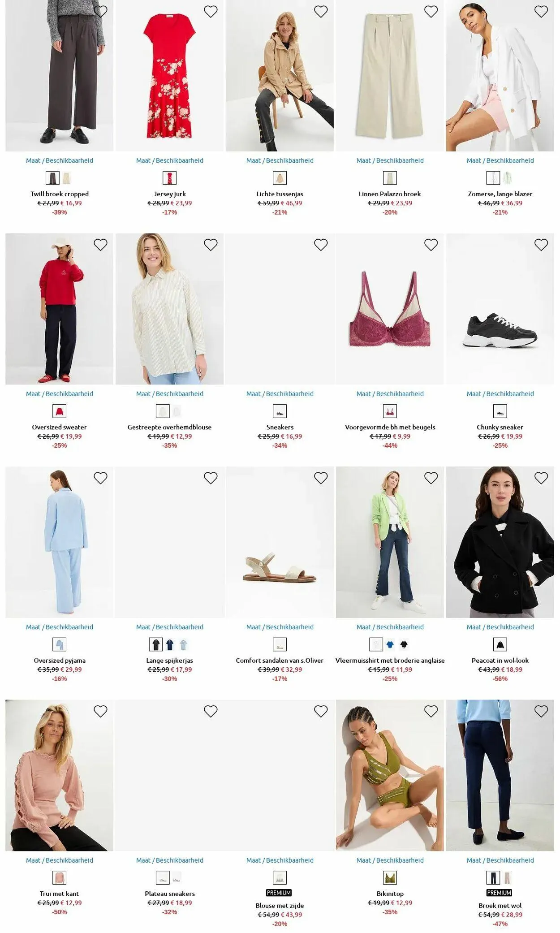Choose blue swatch for Vleermuisshirt
Screen dimensions: 560x933
[x=390, y=644]
